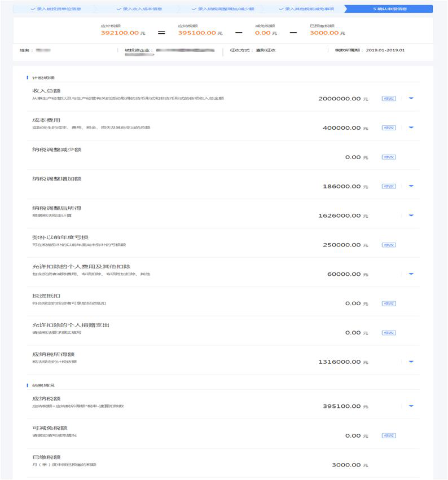Image resolution: width=448 pixels, height=480 pixels.
Task: Go to step 录入纳税调整增加/减少额
Action: pos(223,9)
